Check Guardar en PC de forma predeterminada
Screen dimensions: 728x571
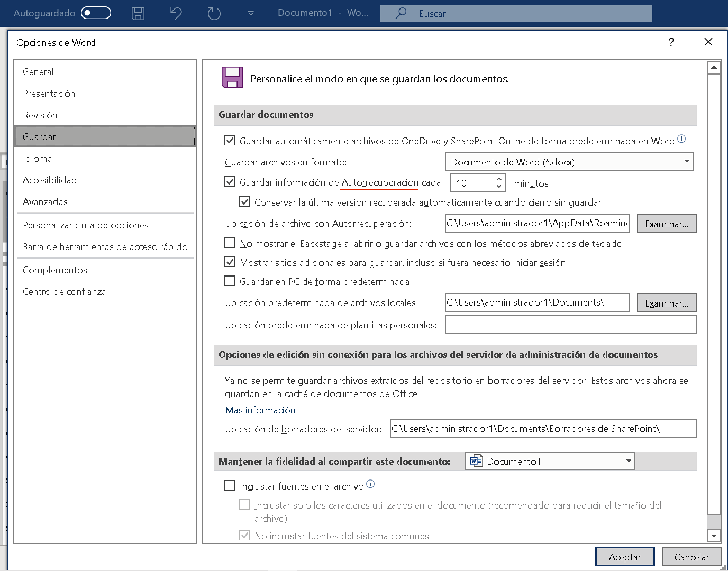pyautogui.click(x=230, y=281)
